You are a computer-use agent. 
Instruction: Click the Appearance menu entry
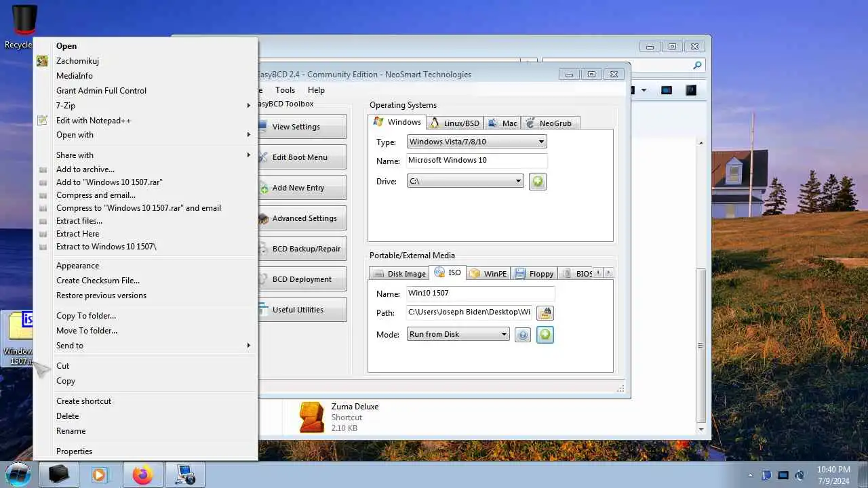point(145,266)
